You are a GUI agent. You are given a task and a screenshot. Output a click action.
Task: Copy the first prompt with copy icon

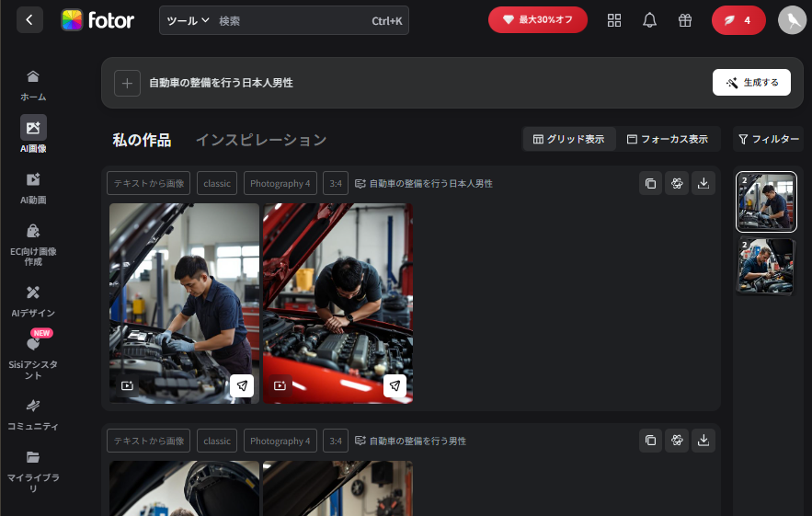(650, 183)
